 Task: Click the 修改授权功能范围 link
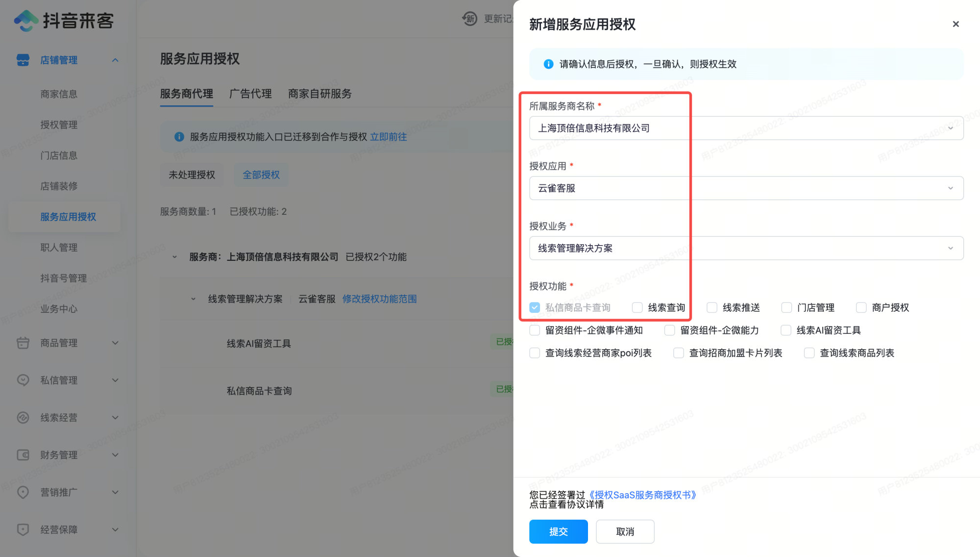pos(379,299)
